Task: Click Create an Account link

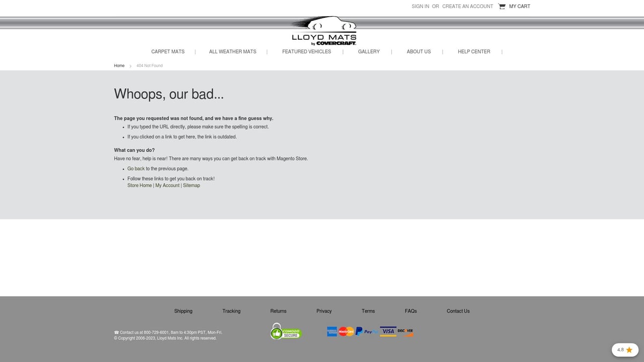Action: click(467, 6)
